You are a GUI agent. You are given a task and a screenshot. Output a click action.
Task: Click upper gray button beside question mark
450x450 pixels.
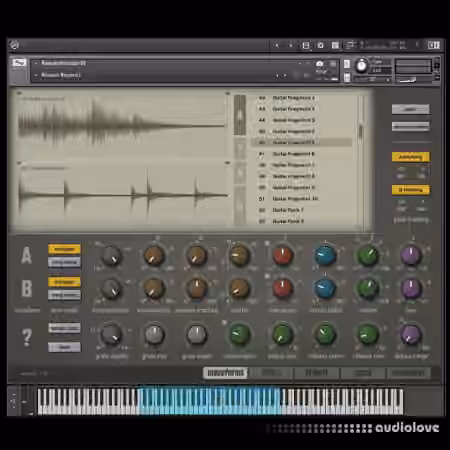pos(64,328)
